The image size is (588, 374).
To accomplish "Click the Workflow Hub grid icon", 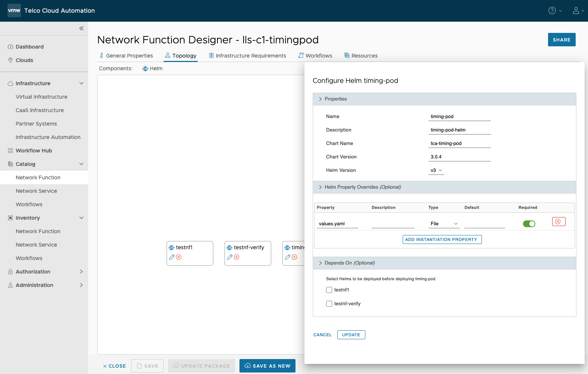I will click(10, 151).
